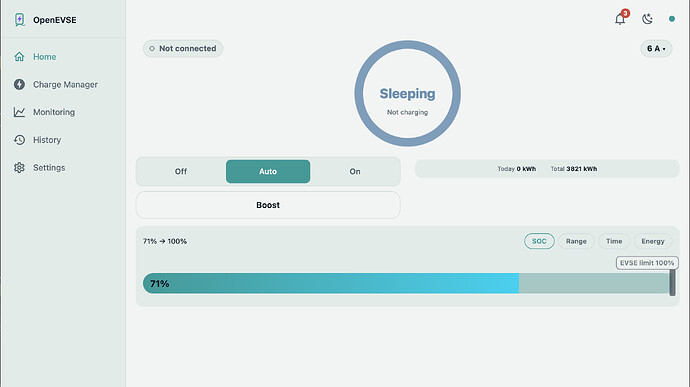The width and height of the screenshot is (690, 387).
Task: Open the 6 A current dropdown
Action: (656, 48)
